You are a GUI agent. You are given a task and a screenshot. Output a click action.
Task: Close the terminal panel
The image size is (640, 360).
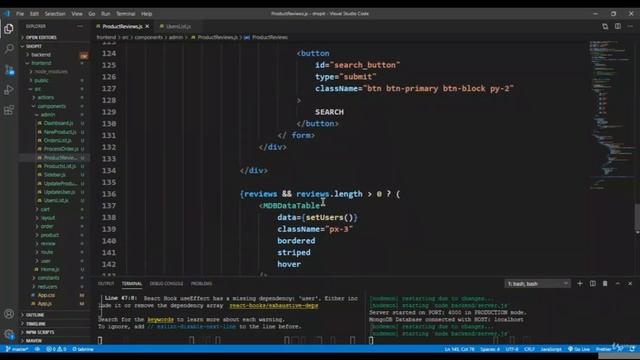[630, 283]
